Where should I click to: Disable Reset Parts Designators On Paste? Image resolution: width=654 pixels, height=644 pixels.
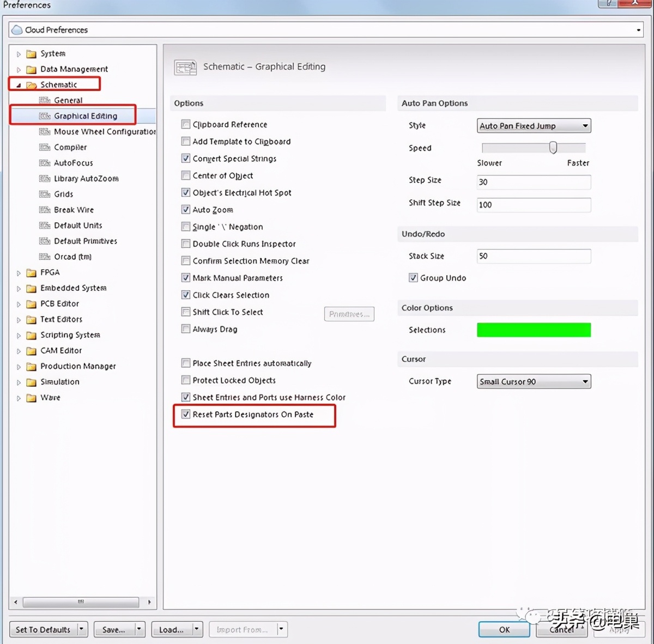point(186,414)
